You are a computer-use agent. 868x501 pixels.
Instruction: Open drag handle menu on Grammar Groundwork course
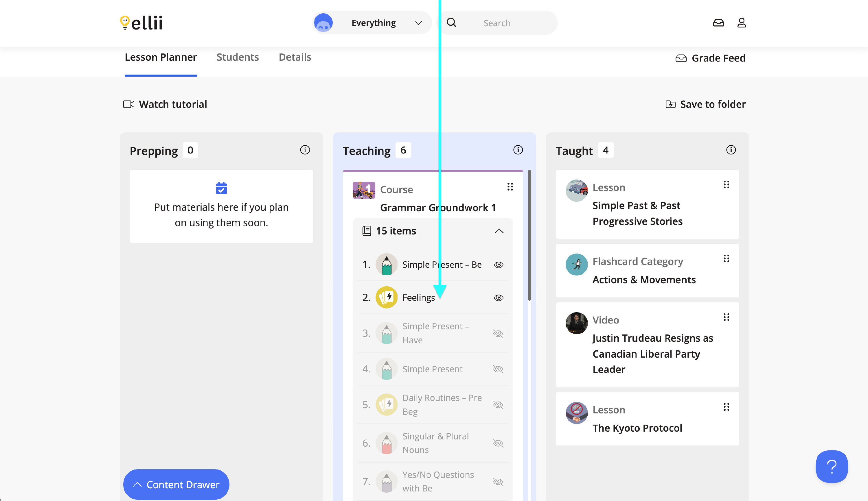pos(510,187)
